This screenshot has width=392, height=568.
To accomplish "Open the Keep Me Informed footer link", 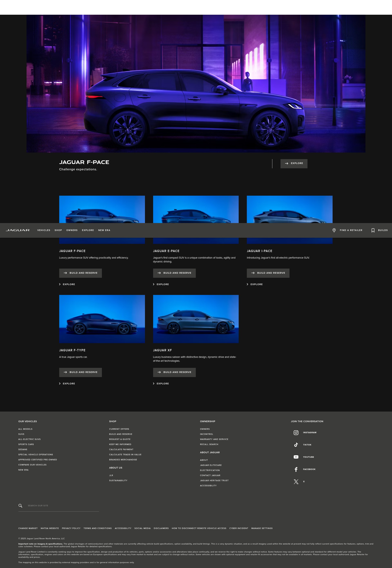I will click(x=120, y=444).
